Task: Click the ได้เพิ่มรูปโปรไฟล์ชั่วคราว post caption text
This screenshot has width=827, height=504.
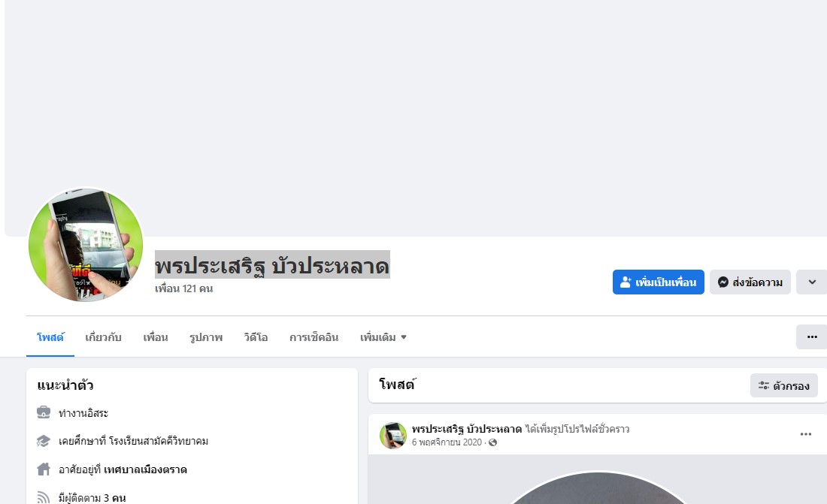Action: [x=577, y=429]
